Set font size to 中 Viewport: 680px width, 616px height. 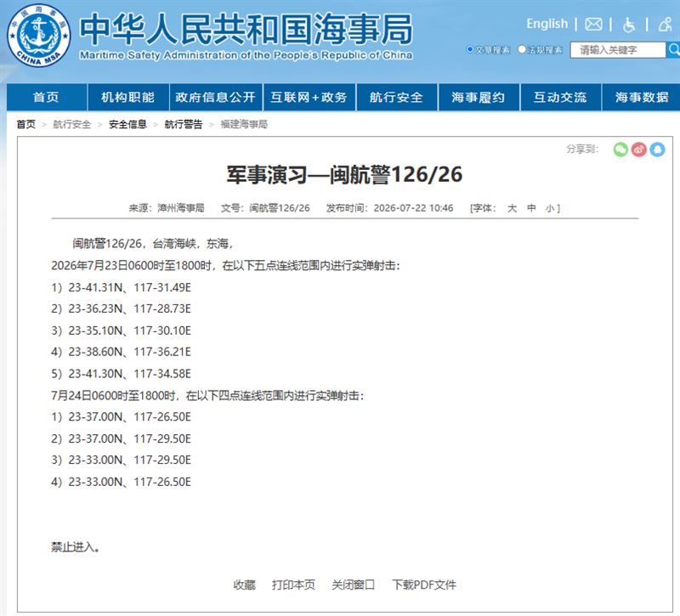pyautogui.click(x=531, y=208)
